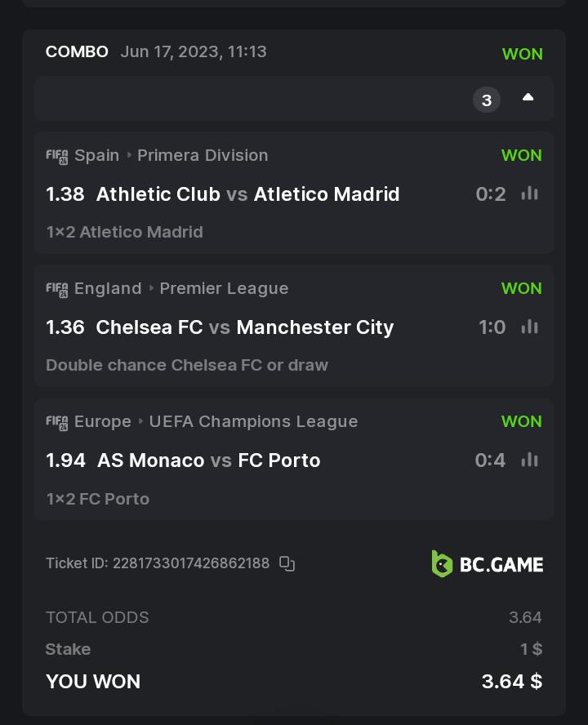The width and height of the screenshot is (588, 725).
Task: Select Premier League league label
Action: point(224,288)
